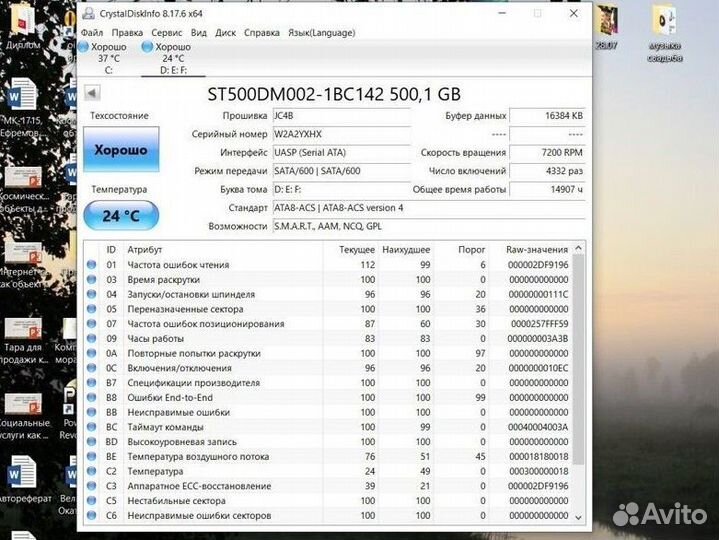Click the CrystalDiskInfo title bar app icon
The width and height of the screenshot is (719, 540).
click(90, 13)
